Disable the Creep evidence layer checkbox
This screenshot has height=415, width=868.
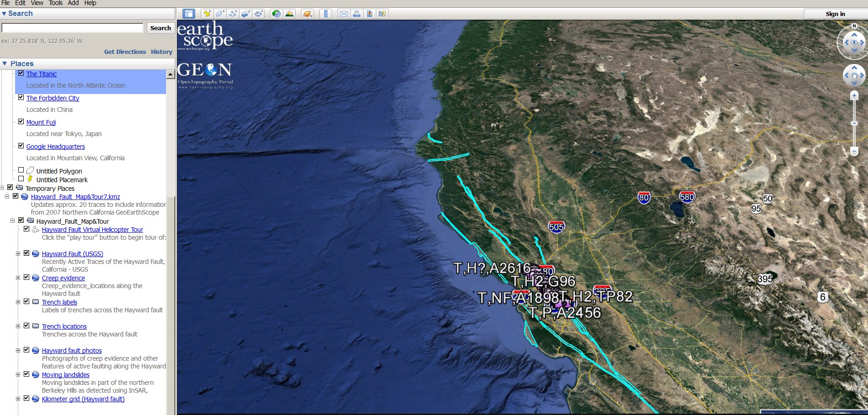(x=26, y=277)
